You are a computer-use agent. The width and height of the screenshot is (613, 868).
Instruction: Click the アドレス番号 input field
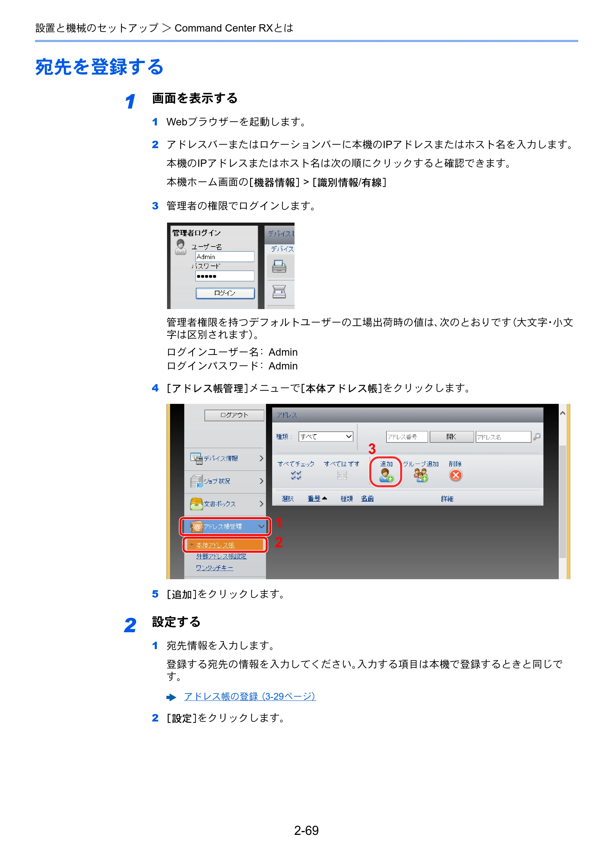[x=407, y=437]
